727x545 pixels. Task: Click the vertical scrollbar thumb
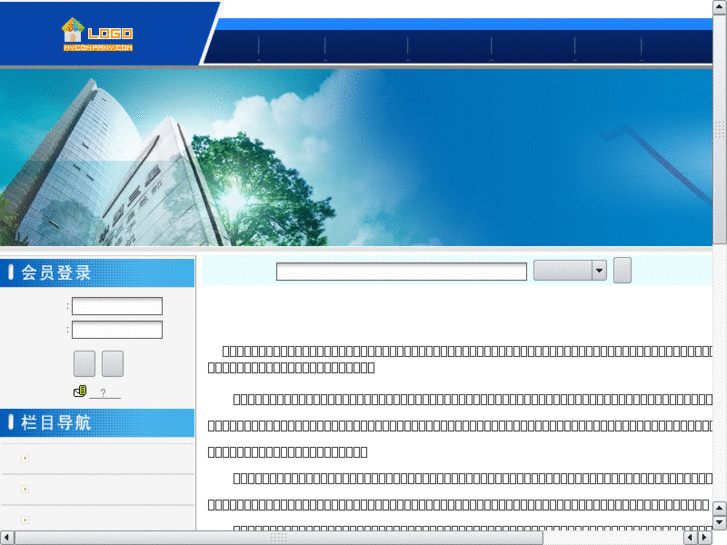point(720,129)
